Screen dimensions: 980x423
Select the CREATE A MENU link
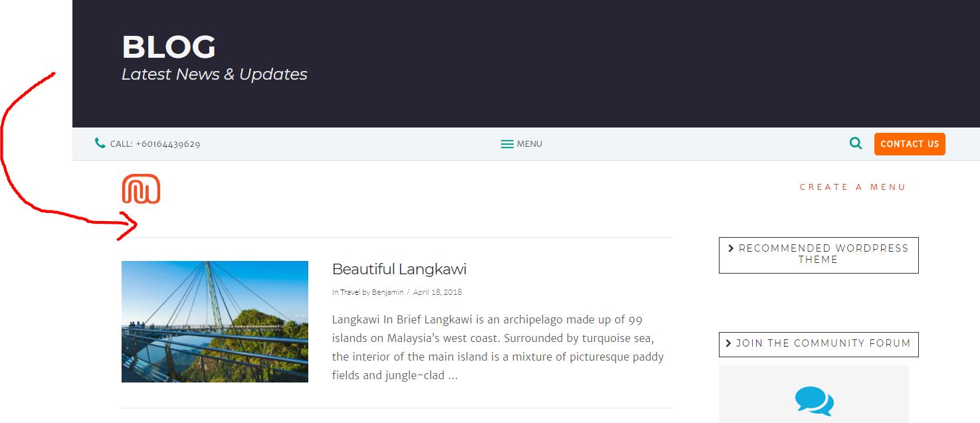pyautogui.click(x=852, y=187)
